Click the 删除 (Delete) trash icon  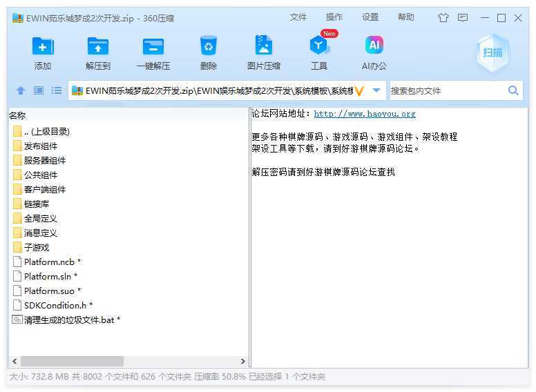[208, 46]
